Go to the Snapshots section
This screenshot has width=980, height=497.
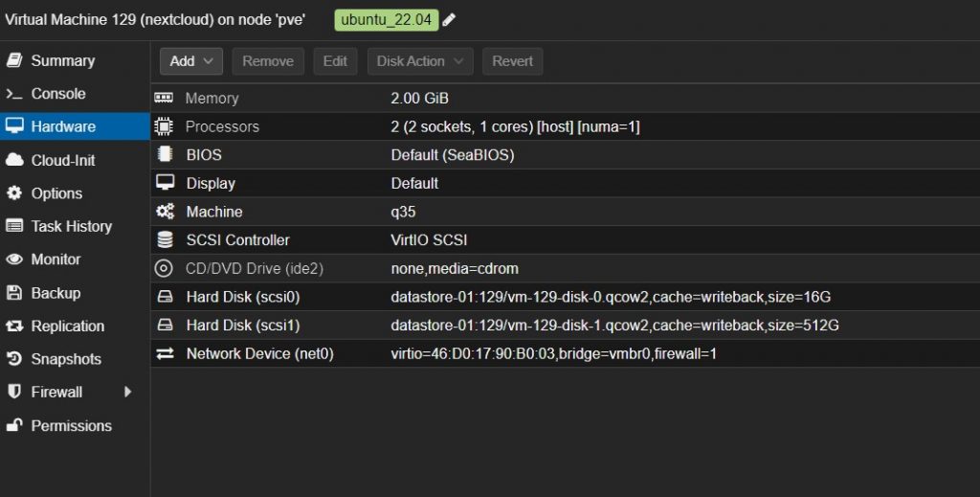tap(65, 359)
